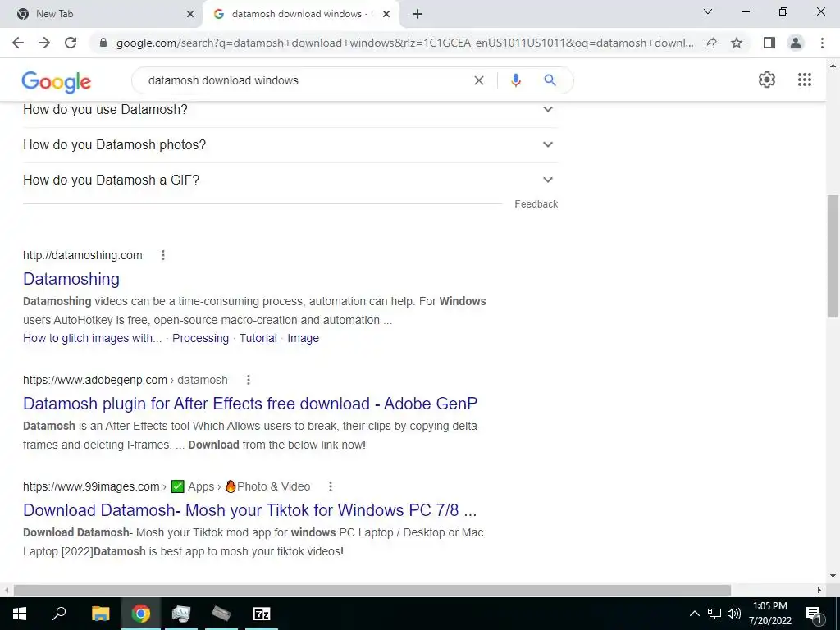Open the Windows Start menu
Screen dimensions: 840x630
[20, 614]
